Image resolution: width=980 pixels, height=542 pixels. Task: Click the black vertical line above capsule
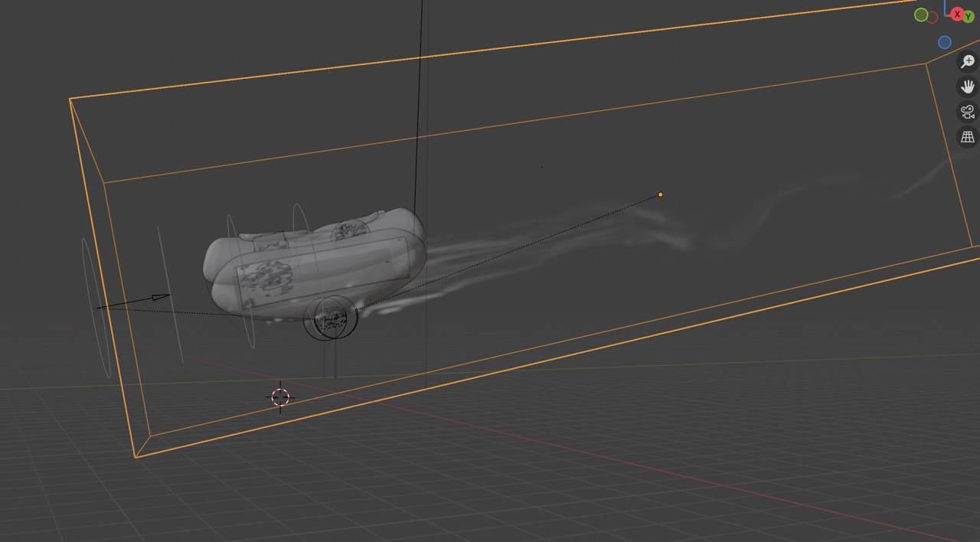point(418,115)
